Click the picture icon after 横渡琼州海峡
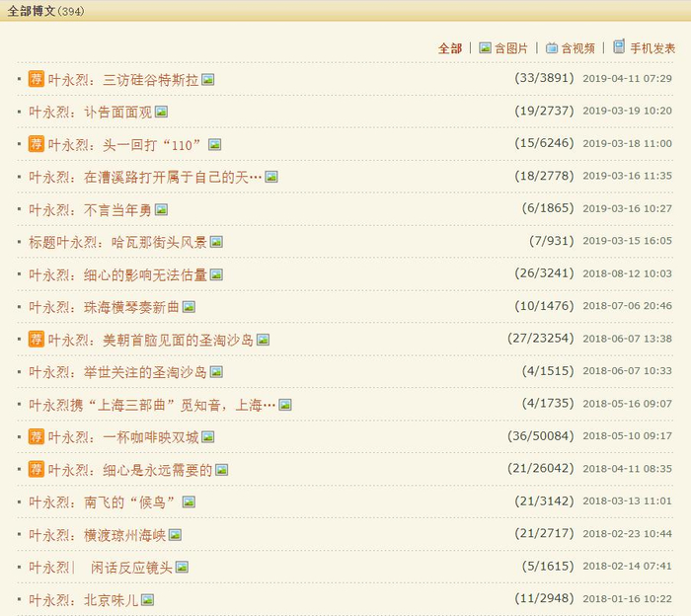 [176, 535]
